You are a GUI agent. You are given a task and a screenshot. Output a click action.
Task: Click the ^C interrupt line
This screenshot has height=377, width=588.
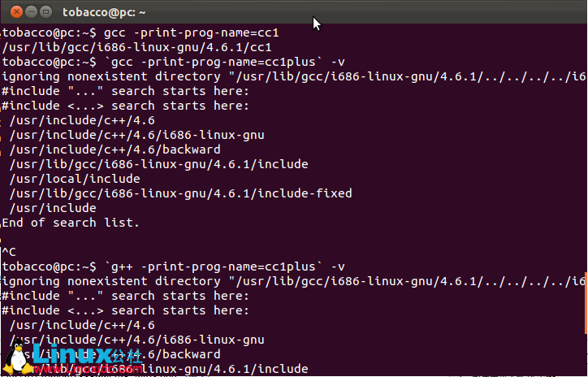pos(9,252)
